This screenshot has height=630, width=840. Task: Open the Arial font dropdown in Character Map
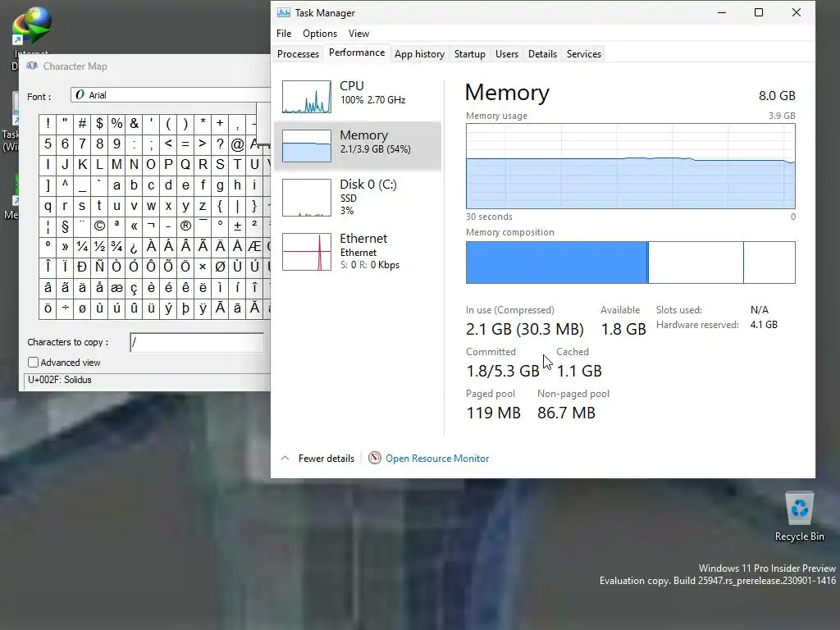pyautogui.click(x=171, y=95)
